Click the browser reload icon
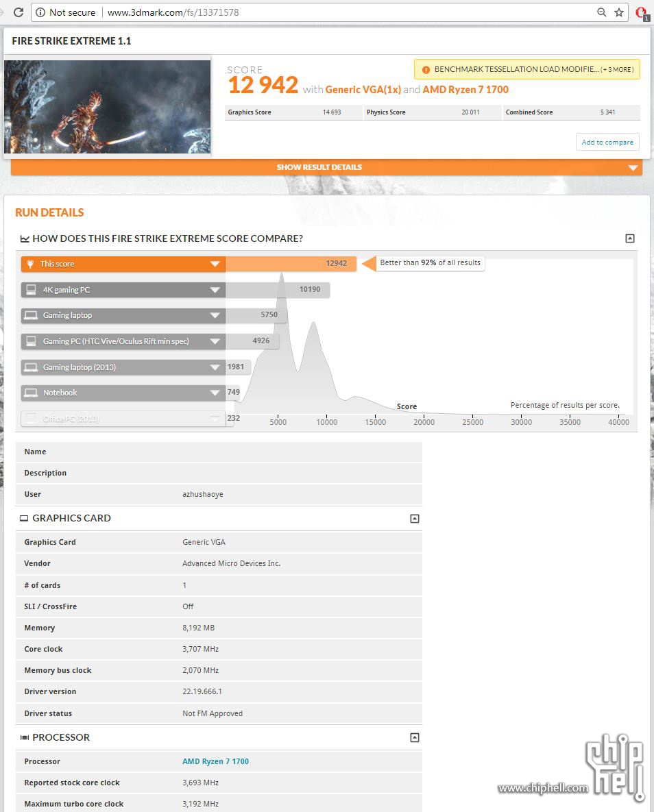This screenshot has height=812, width=654. pos(18,12)
